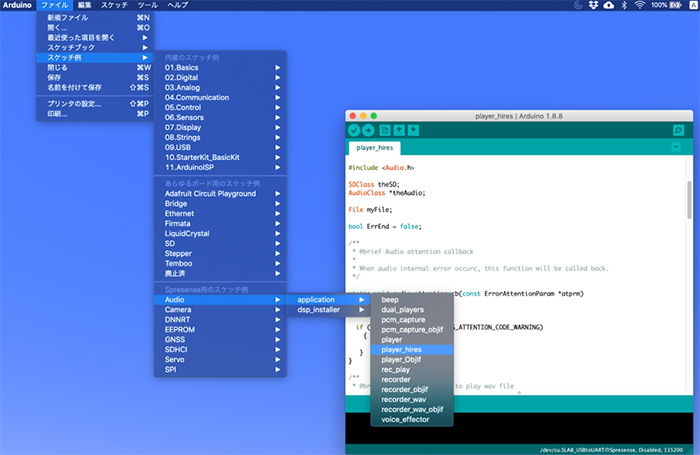
Task: Open the beep example sketch
Action: (412, 300)
